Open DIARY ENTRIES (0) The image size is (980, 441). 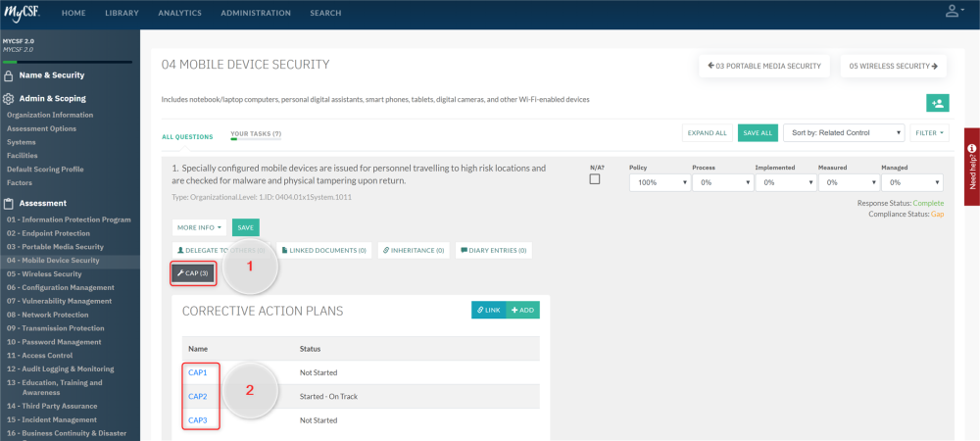point(494,250)
